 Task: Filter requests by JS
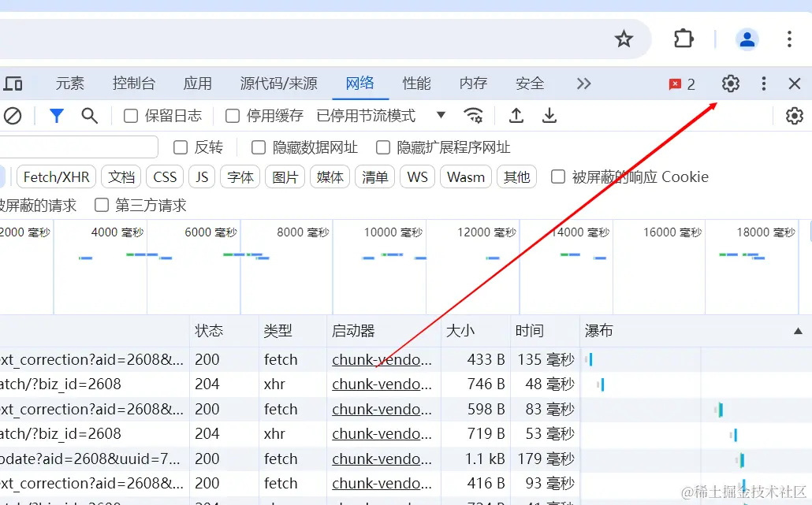pos(202,177)
